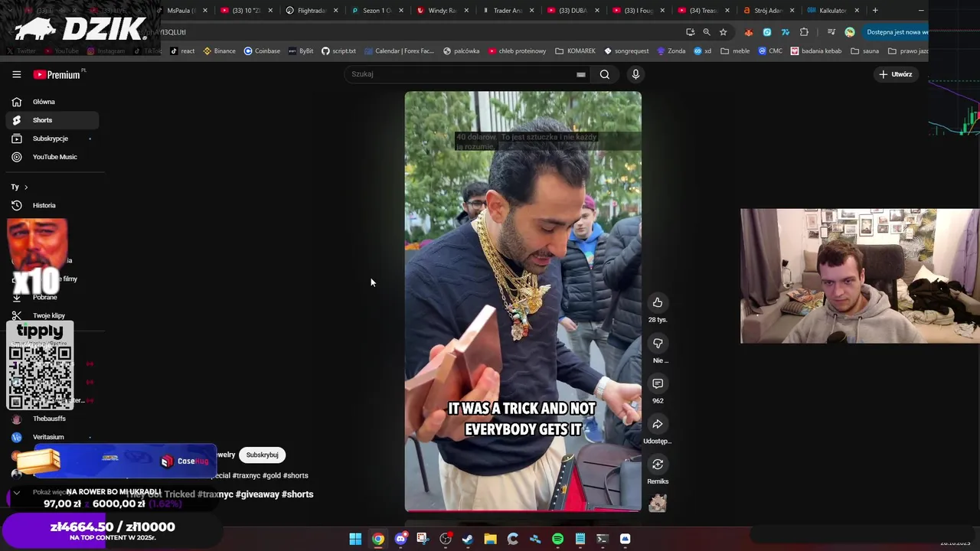
Task: Open Thebausffs subscription channel
Action: coord(49,419)
